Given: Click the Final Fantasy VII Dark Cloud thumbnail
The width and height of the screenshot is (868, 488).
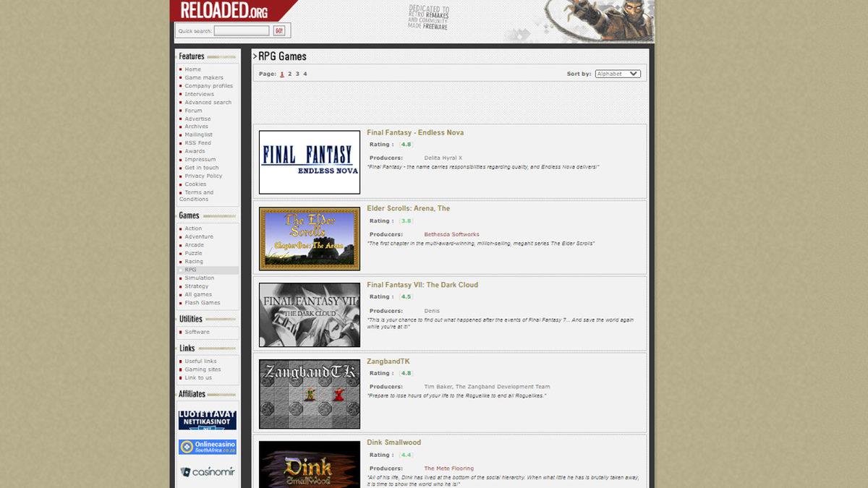Looking at the screenshot, I should coord(310,314).
